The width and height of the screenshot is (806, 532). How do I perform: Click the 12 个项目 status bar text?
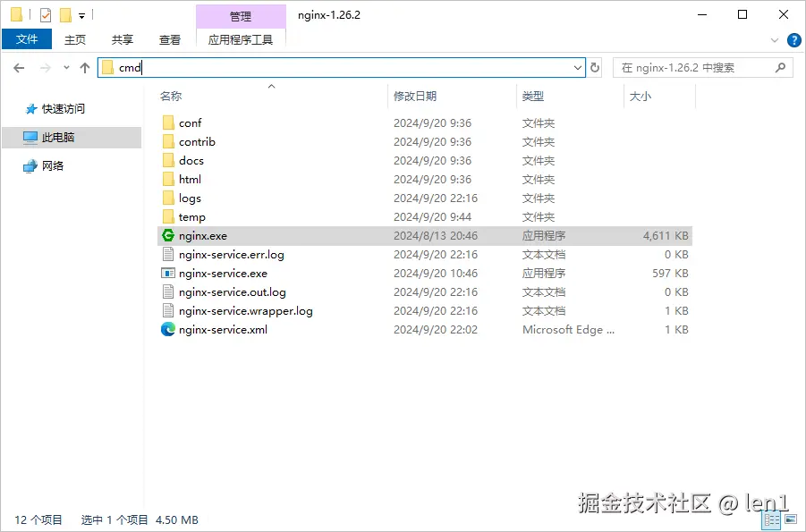click(38, 519)
